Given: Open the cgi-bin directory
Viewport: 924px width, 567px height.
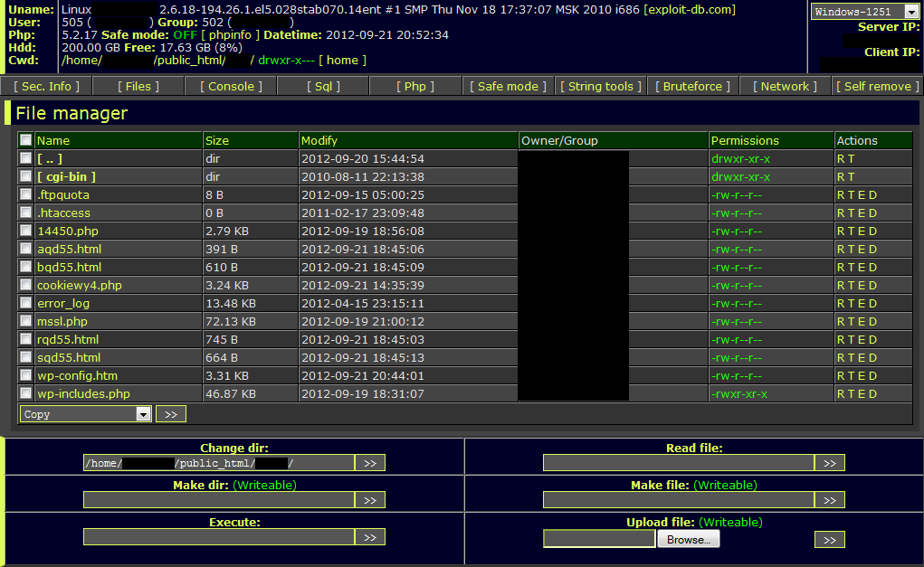Looking at the screenshot, I should point(66,176).
